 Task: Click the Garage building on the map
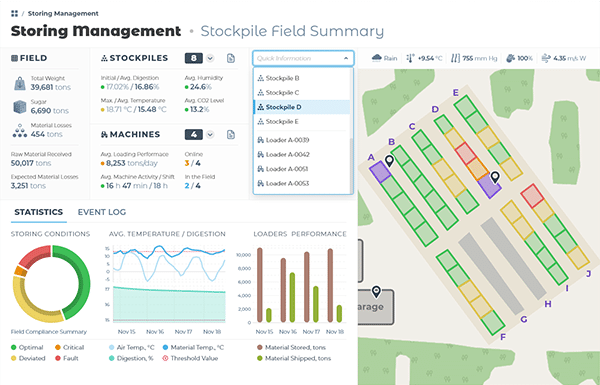376,307
